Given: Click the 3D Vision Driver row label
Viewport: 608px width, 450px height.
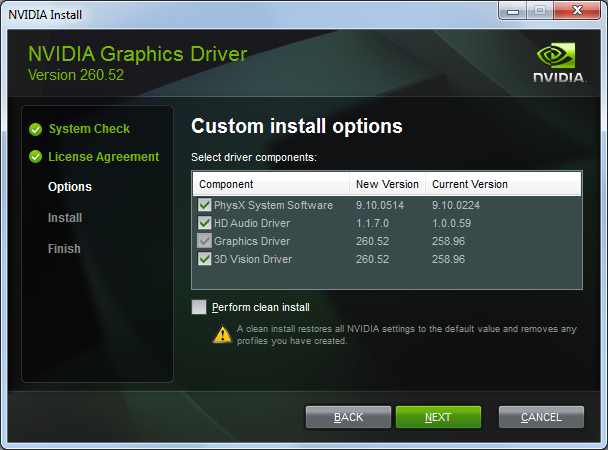Looking at the screenshot, I should coord(253,259).
